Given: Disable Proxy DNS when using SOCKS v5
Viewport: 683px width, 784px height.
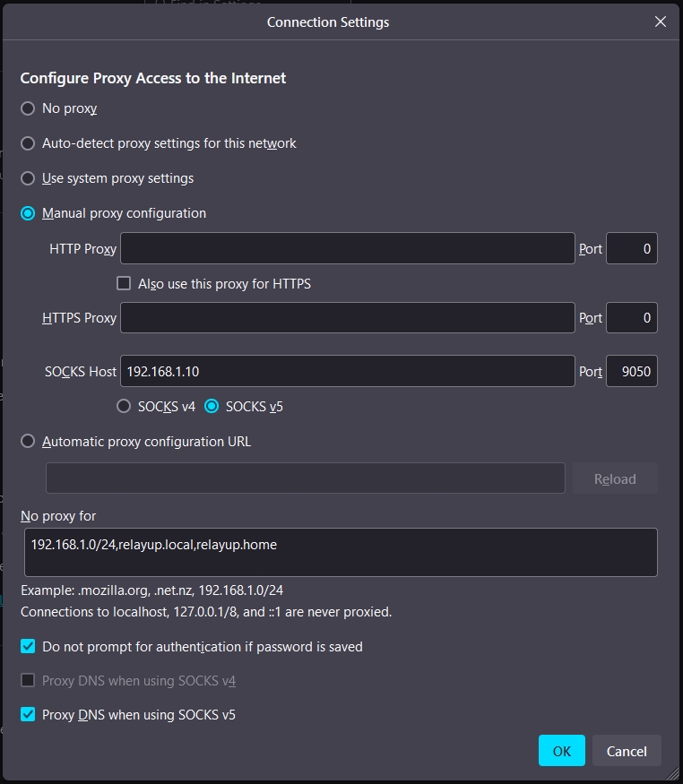Looking at the screenshot, I should point(28,715).
